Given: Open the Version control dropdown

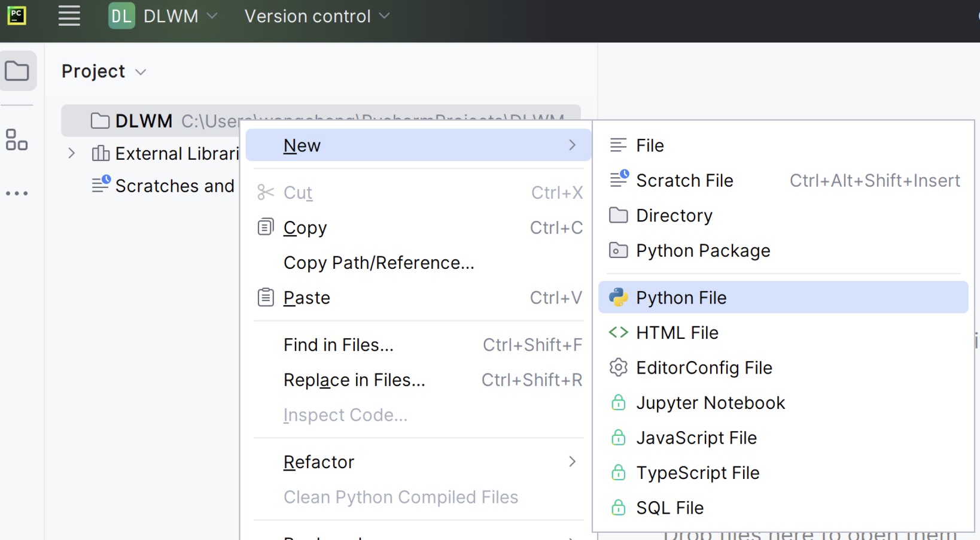Looking at the screenshot, I should 317,16.
